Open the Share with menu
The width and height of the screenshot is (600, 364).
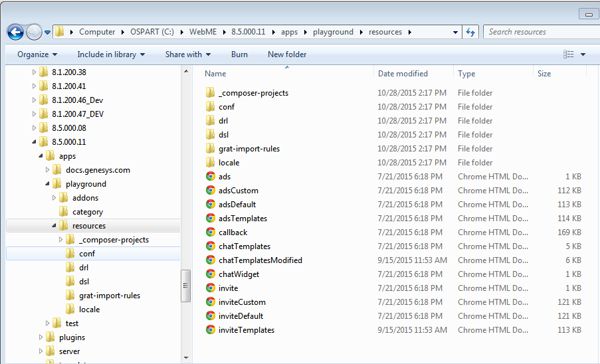[x=188, y=54]
